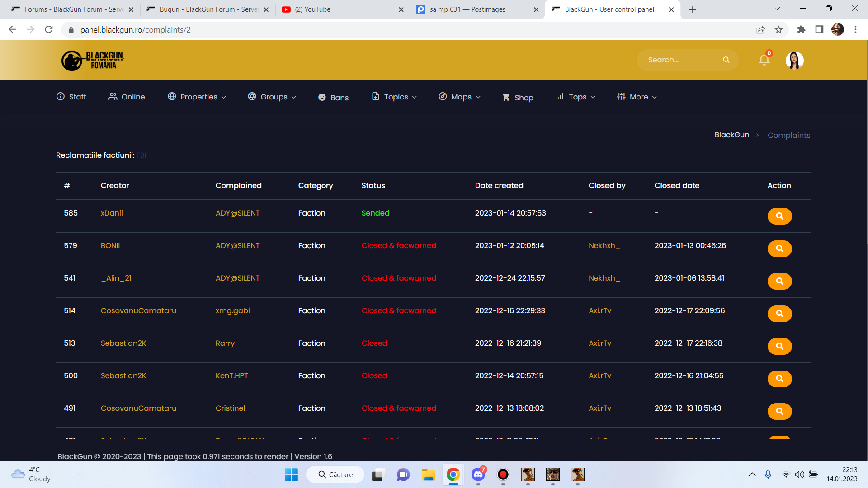Image resolution: width=868 pixels, height=488 pixels.
Task: Expand the Properties dropdown menu
Action: coord(197,97)
